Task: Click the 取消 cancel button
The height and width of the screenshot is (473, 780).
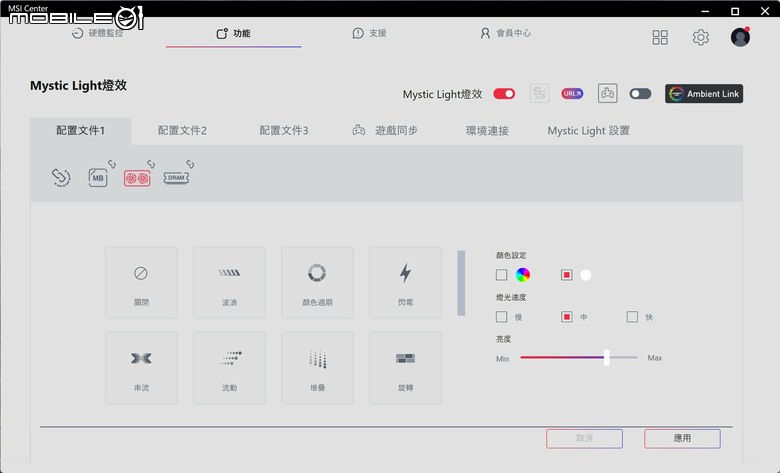Action: point(585,438)
